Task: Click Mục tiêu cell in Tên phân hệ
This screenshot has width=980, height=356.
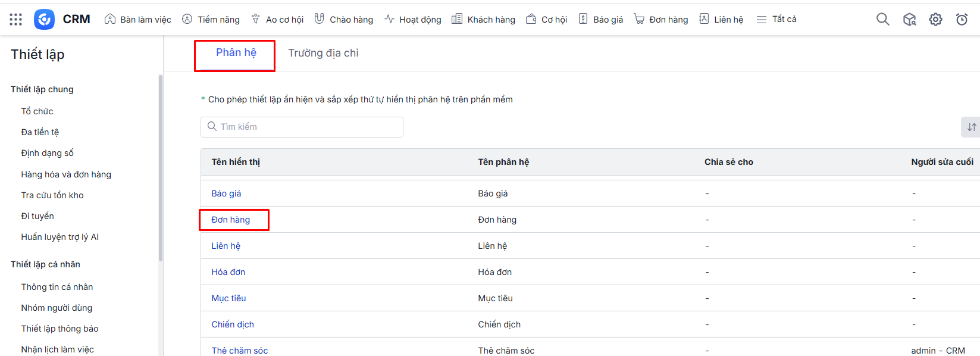Action: pos(495,298)
